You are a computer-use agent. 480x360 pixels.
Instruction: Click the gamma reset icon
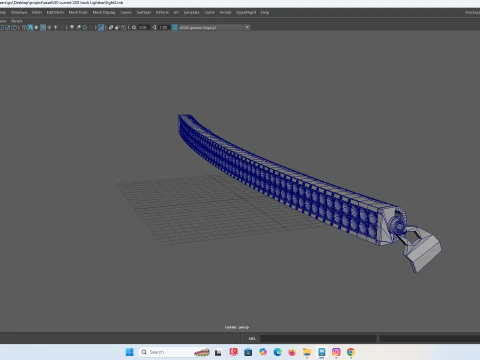click(154, 27)
